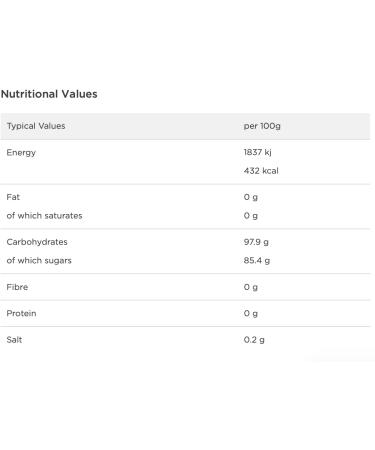Click the Nutritional Values heading

click(49, 94)
